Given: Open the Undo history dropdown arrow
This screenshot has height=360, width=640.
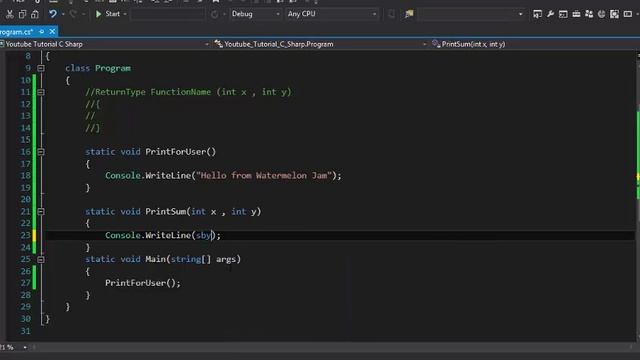Looking at the screenshot, I should (x=63, y=14).
